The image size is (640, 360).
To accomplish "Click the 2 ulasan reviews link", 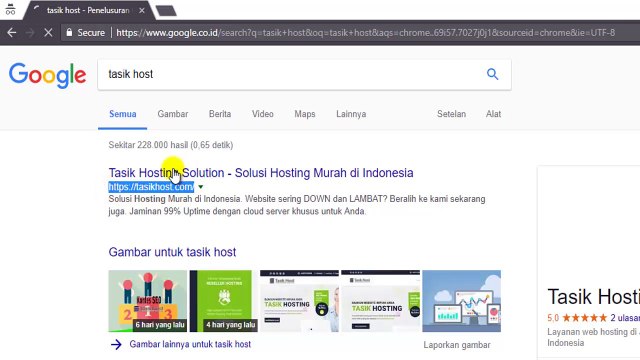I will [x=625, y=318].
